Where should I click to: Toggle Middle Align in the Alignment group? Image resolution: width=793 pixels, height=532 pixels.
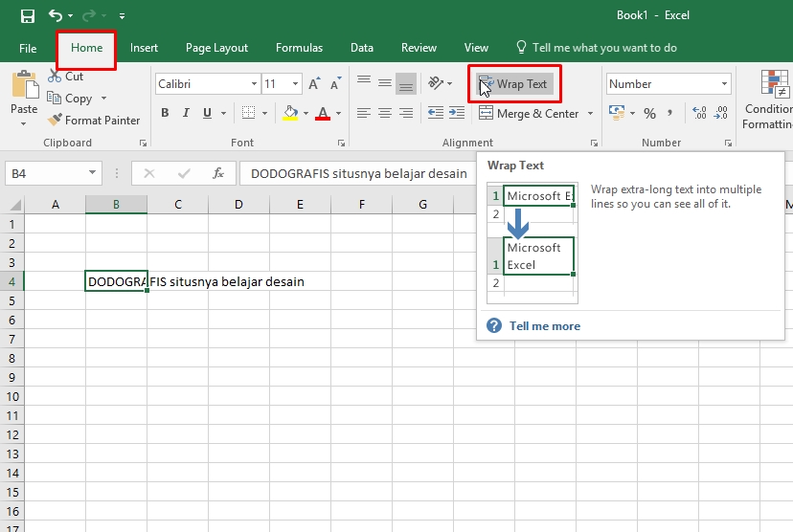385,83
